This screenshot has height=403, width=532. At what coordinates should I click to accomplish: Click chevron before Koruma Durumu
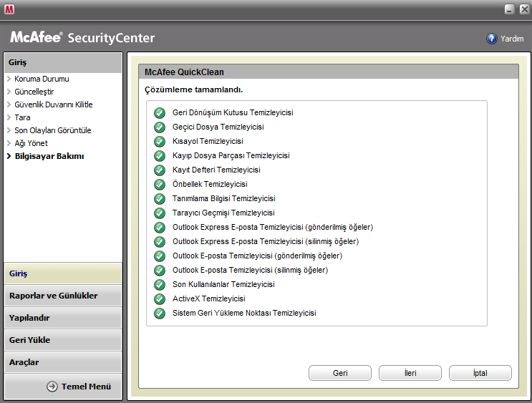point(9,79)
